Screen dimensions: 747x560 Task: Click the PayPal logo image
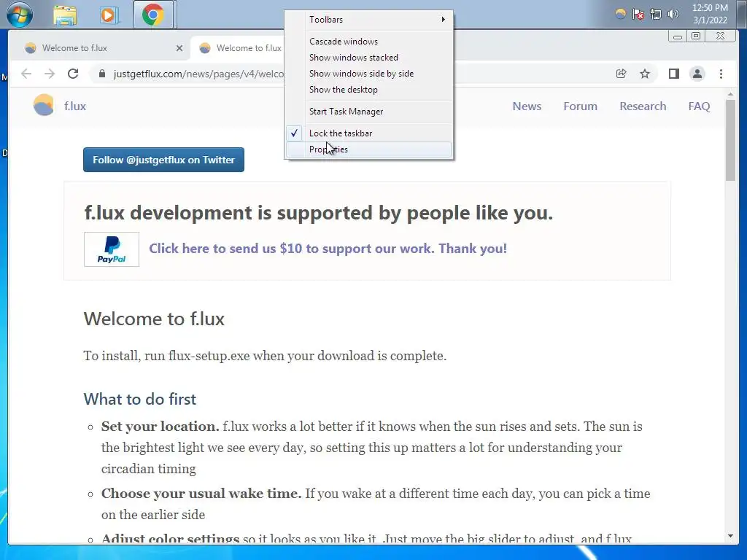click(x=112, y=249)
